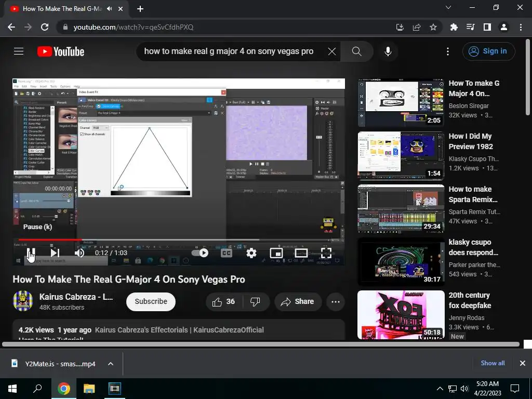Screen dimensions: 532x399
Task: Click the search magnifier button
Action: (356, 51)
